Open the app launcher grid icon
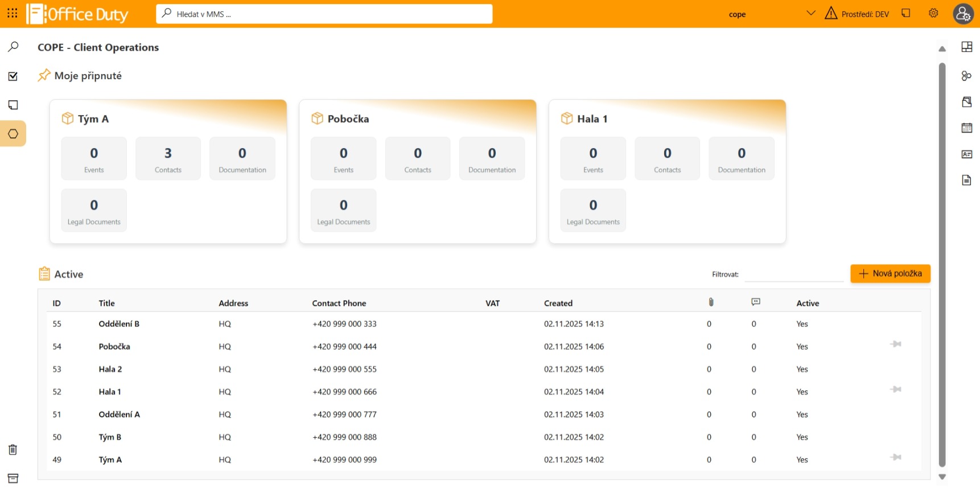 [x=12, y=13]
